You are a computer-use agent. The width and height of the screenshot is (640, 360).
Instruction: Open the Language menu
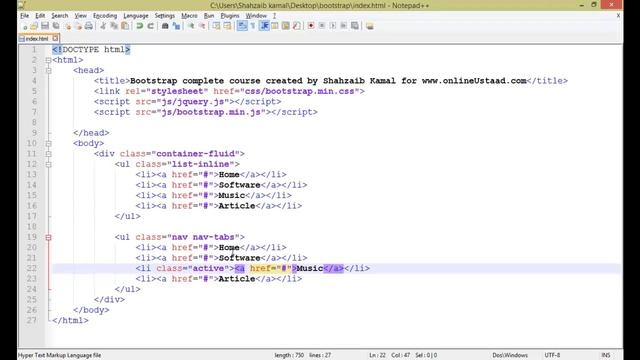point(136,16)
